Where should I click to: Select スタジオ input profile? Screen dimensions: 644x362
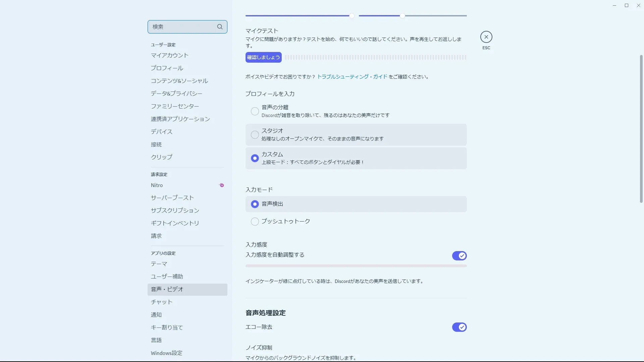(x=255, y=135)
